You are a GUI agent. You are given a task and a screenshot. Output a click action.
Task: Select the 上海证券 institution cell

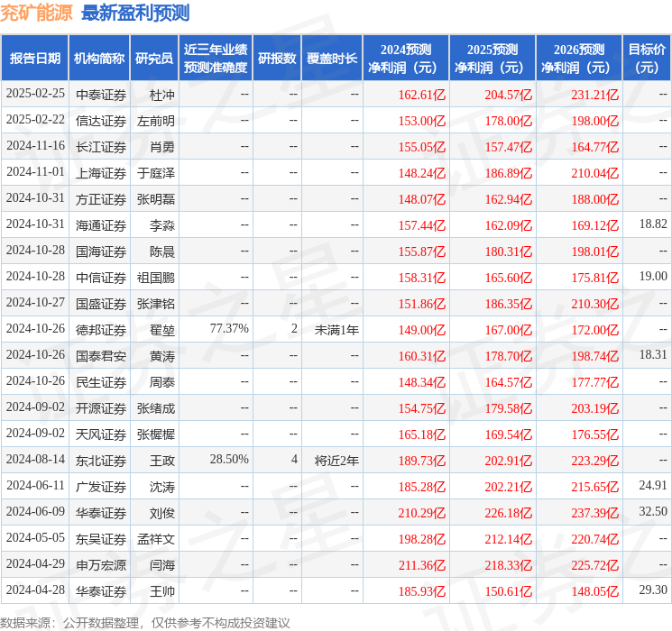tap(101, 173)
